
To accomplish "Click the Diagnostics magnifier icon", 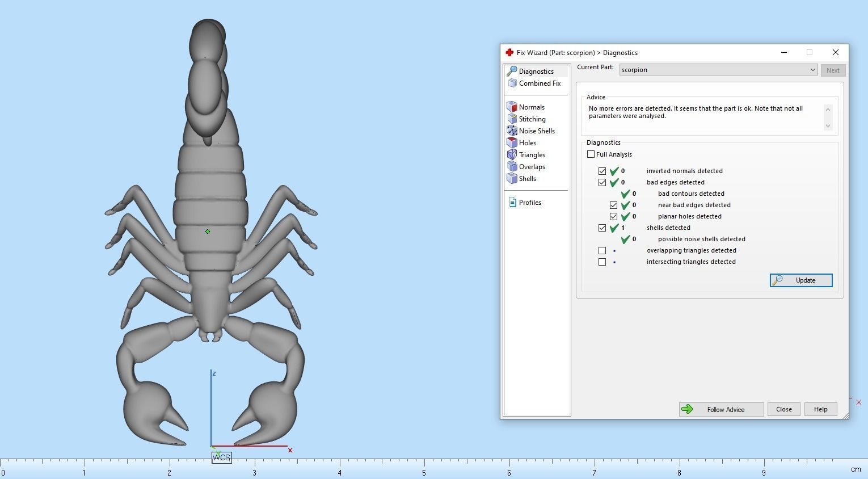I will tap(512, 71).
